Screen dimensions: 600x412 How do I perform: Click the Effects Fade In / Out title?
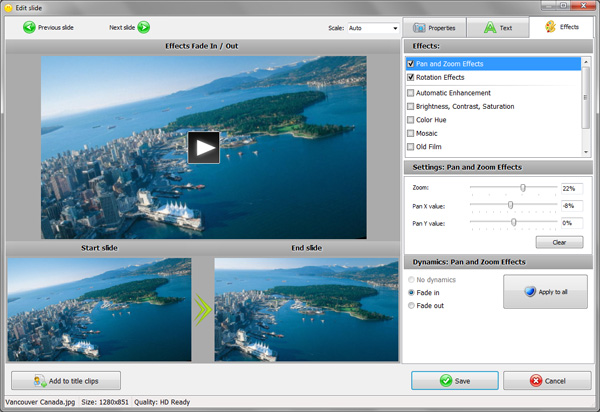coord(202,46)
